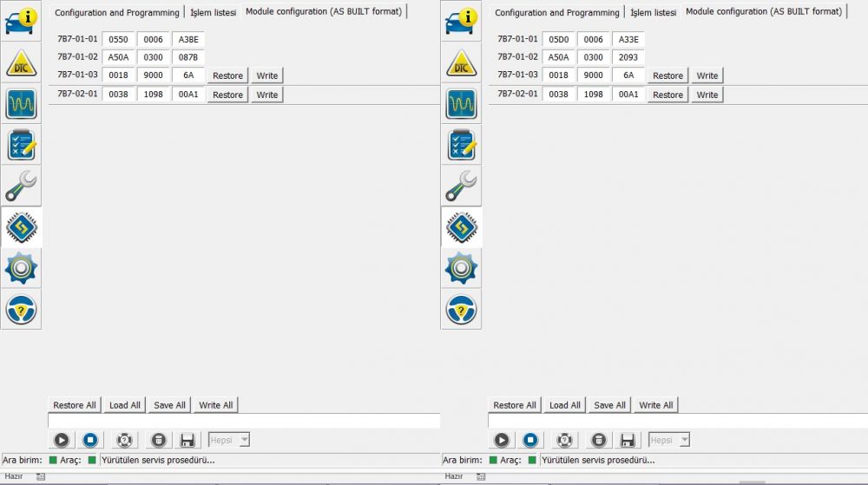Switch to Configuration and Programming tab, left window
This screenshot has width=868, height=485.
(x=117, y=12)
